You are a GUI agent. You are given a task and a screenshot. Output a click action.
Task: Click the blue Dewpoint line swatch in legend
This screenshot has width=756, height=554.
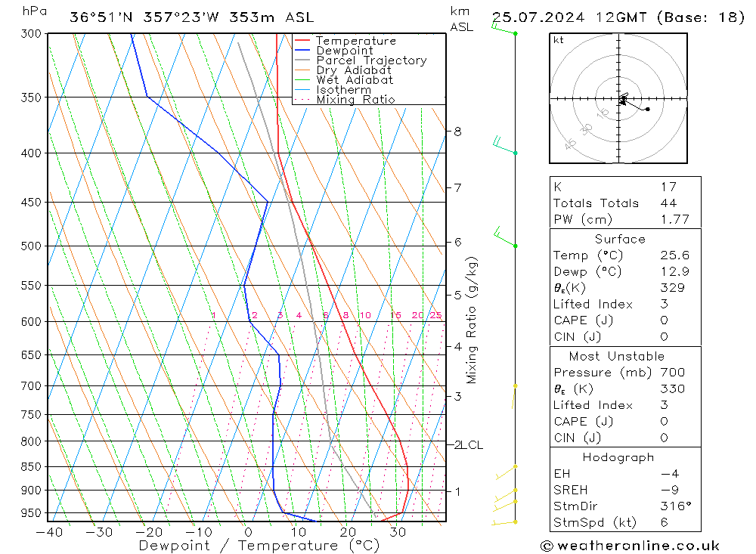pos(302,50)
